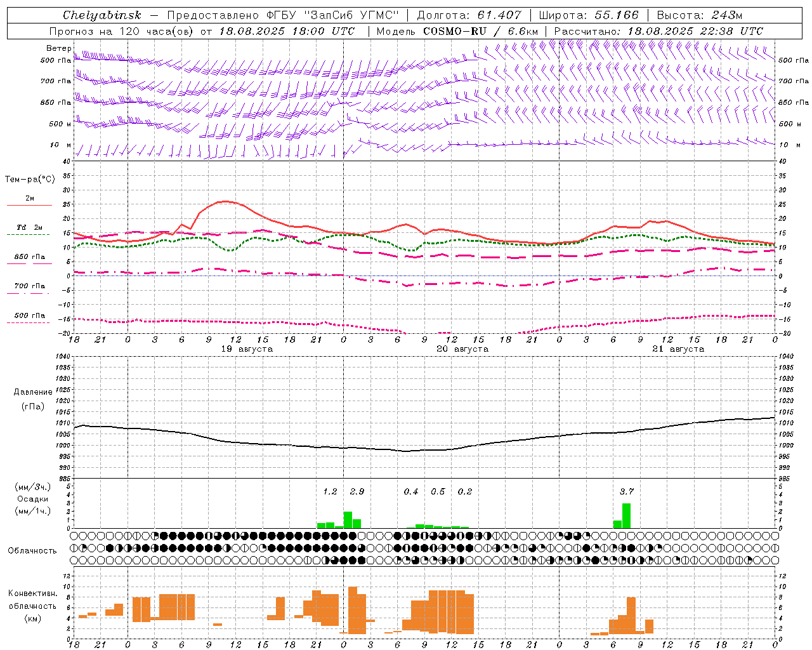
Task: Click the tallest green precipitation bar under 3.7
Action: tap(626, 515)
